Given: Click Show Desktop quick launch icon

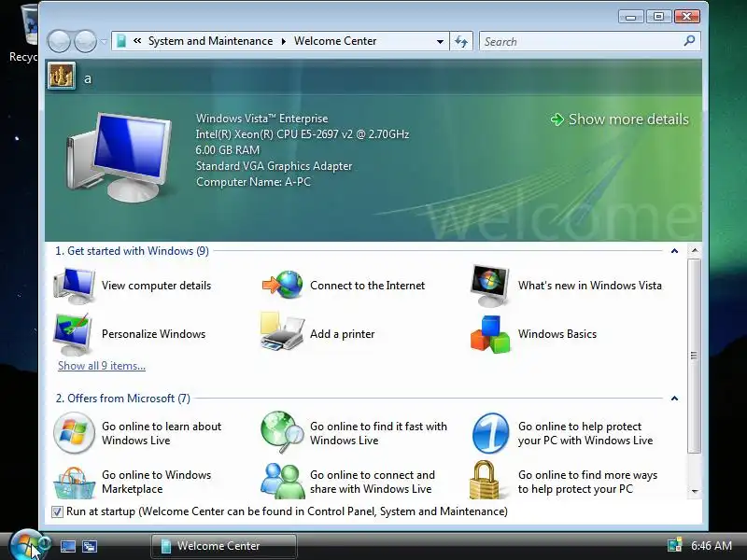Looking at the screenshot, I should pos(68,546).
